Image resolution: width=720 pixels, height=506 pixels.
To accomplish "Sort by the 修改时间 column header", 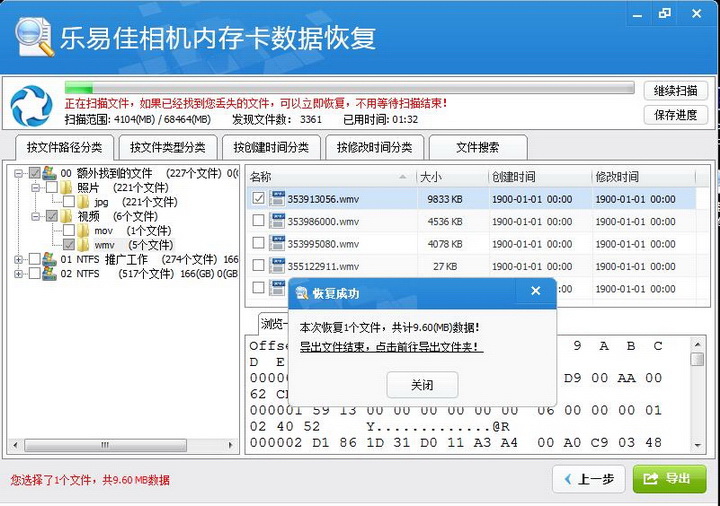I will pyautogui.click(x=643, y=177).
